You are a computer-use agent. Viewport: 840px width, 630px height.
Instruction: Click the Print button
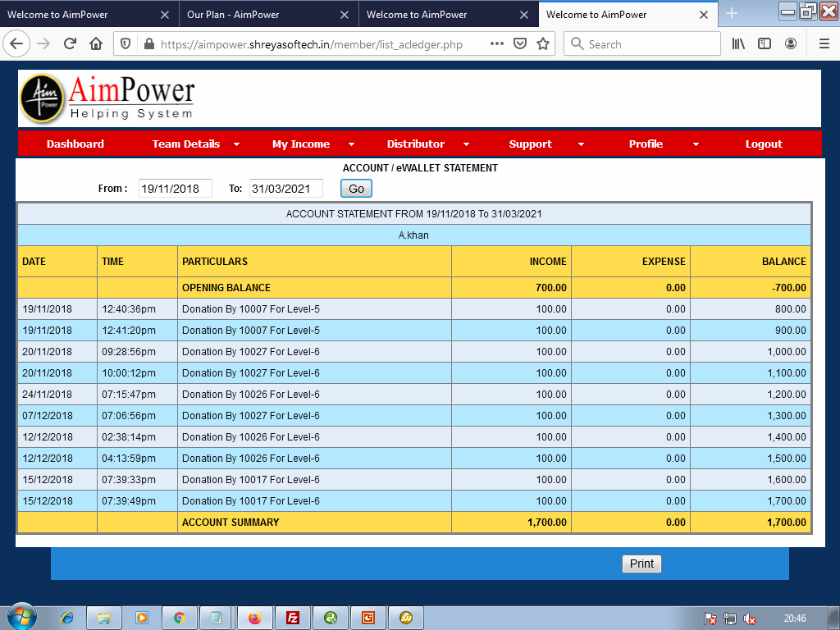tap(641, 564)
